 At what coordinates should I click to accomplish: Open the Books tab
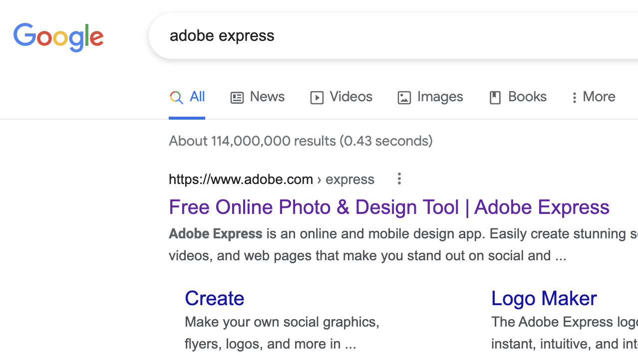click(518, 97)
